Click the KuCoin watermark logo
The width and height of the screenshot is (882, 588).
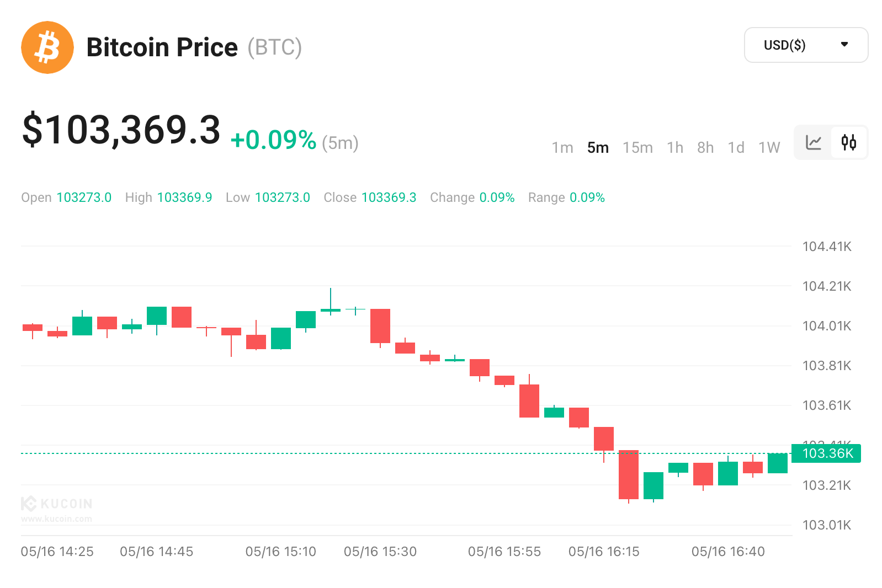57,504
